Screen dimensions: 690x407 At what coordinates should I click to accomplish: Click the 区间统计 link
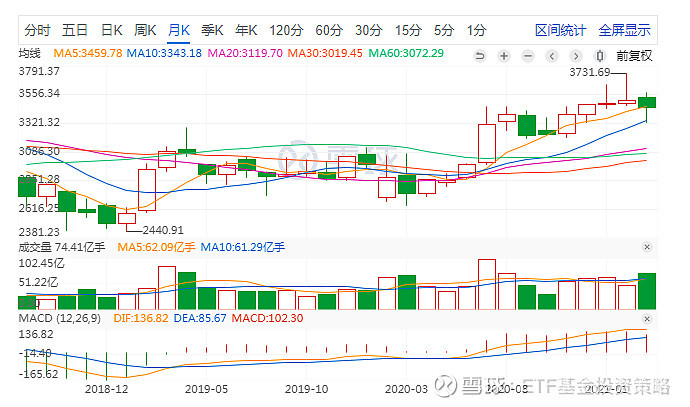(x=559, y=29)
